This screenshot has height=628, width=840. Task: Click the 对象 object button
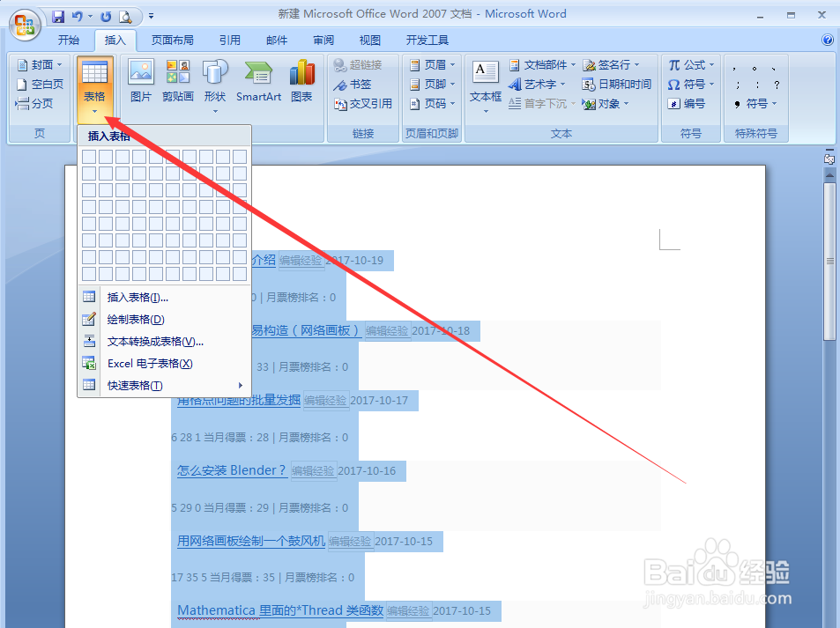606,103
